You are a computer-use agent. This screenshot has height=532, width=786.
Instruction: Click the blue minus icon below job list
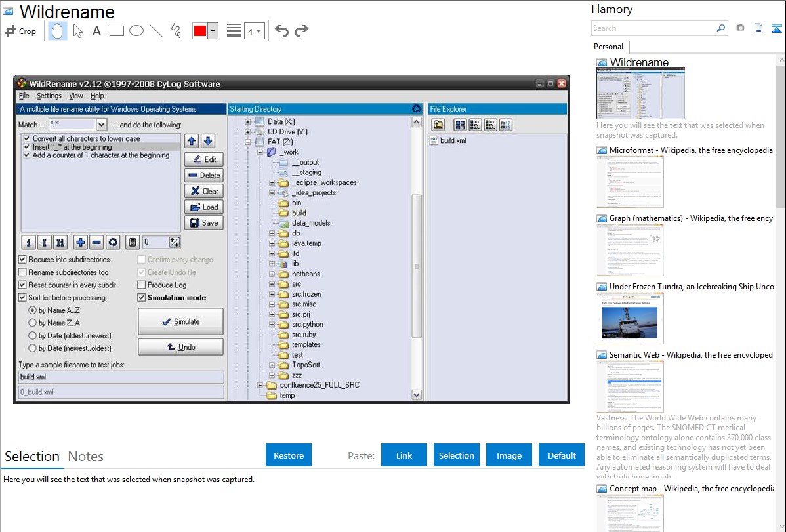(96, 243)
